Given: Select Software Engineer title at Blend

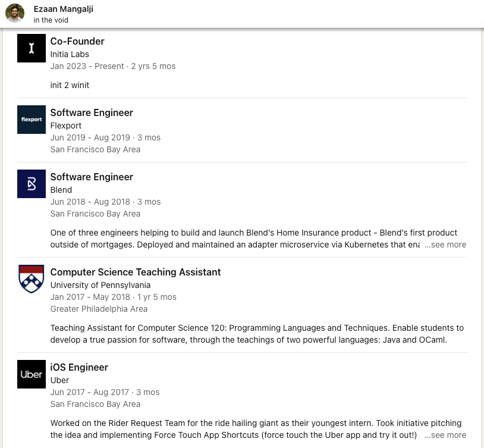Looking at the screenshot, I should tap(92, 177).
